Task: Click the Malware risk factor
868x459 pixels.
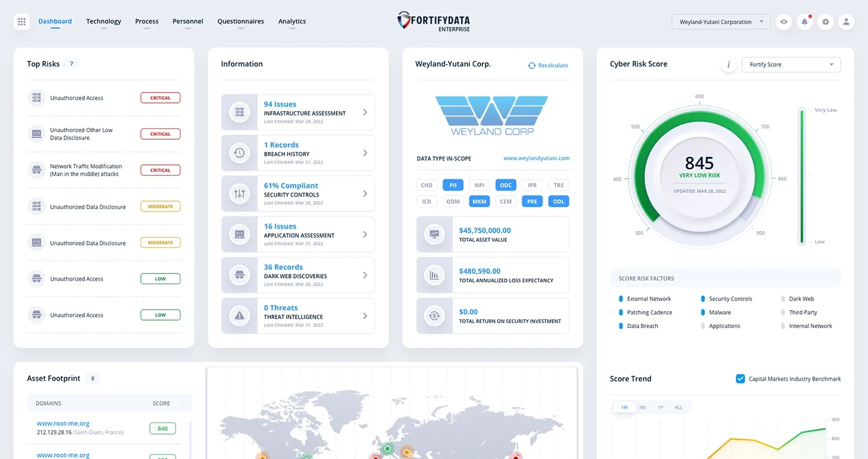Action: [720, 313]
